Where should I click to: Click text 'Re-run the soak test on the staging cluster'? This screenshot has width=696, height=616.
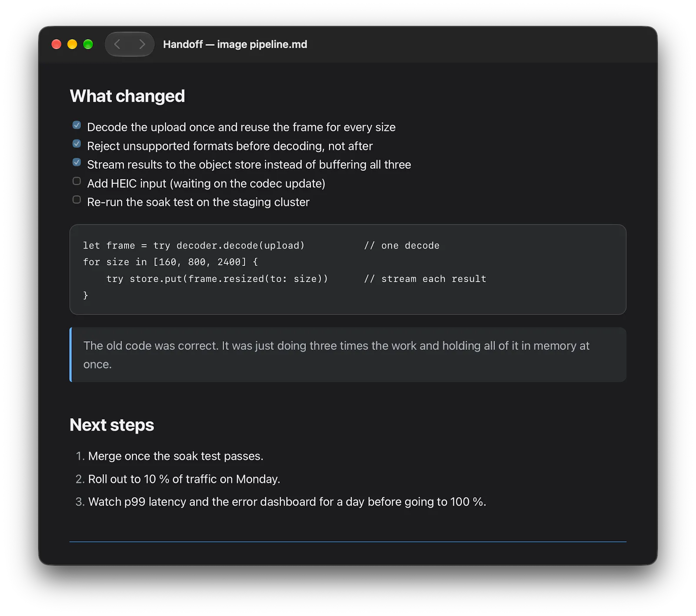tap(198, 202)
